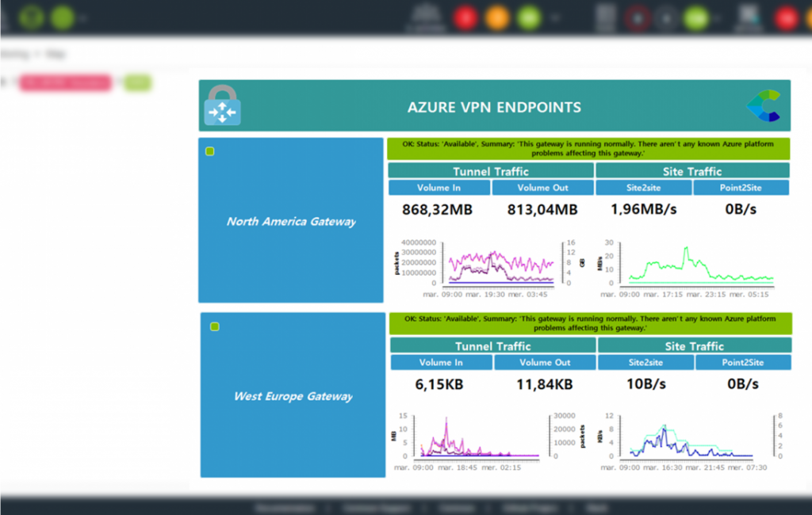Open West Europe site traffic graph

691,443
